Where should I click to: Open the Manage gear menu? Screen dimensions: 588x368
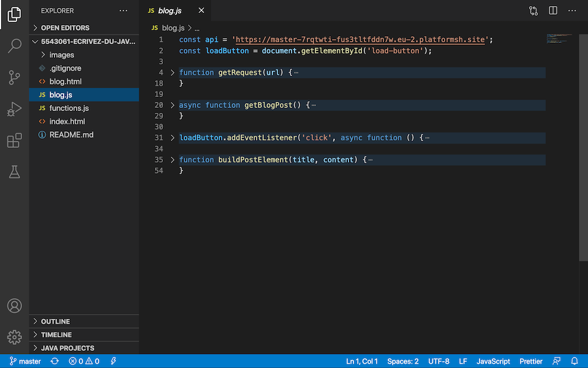click(15, 337)
